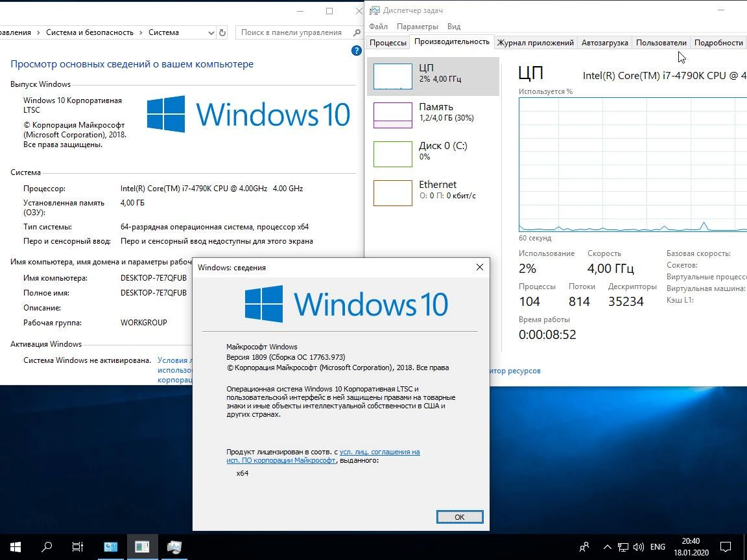Minimize the Task Manager window
This screenshot has width=747, height=560.
coord(721,10)
